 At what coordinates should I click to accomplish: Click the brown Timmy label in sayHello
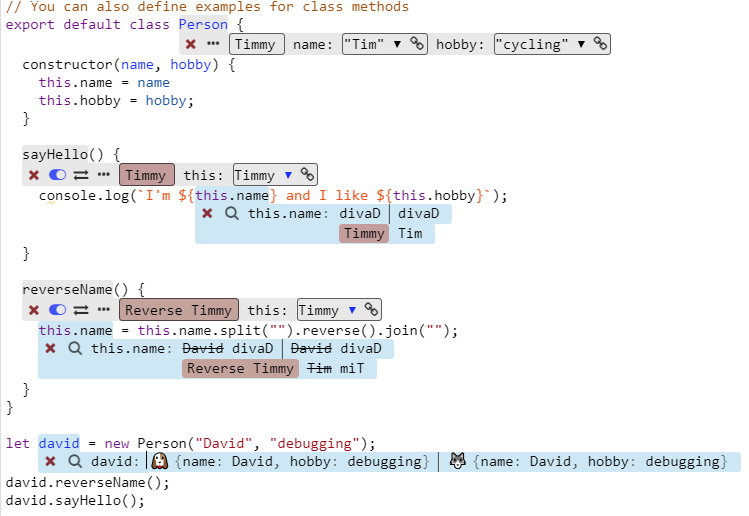tap(146, 175)
